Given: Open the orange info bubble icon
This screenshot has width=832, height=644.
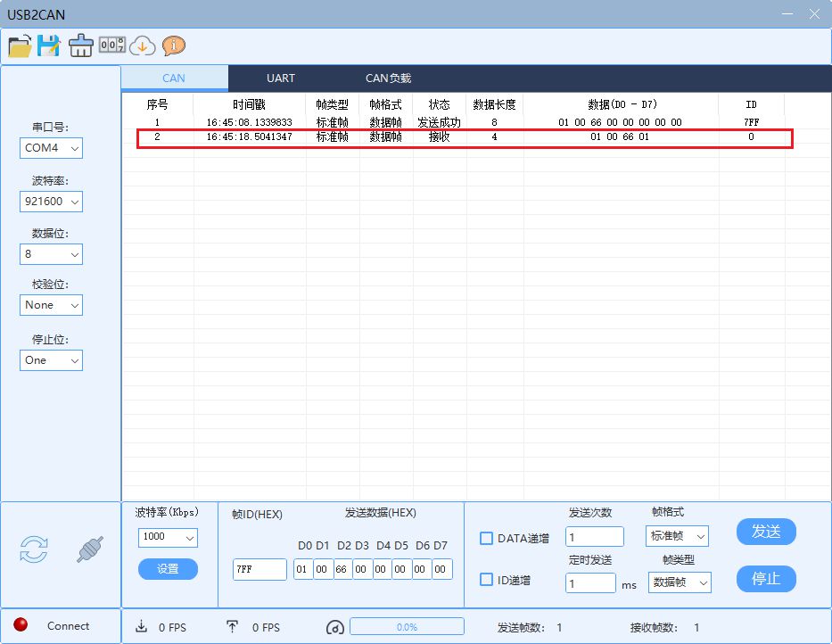Looking at the screenshot, I should click(173, 45).
